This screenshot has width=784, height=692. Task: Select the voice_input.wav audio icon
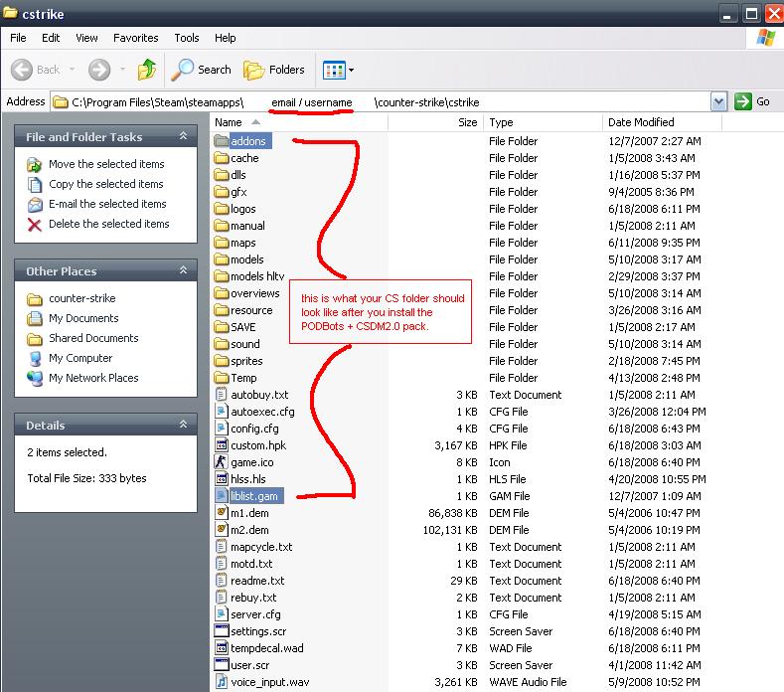pyautogui.click(x=221, y=682)
